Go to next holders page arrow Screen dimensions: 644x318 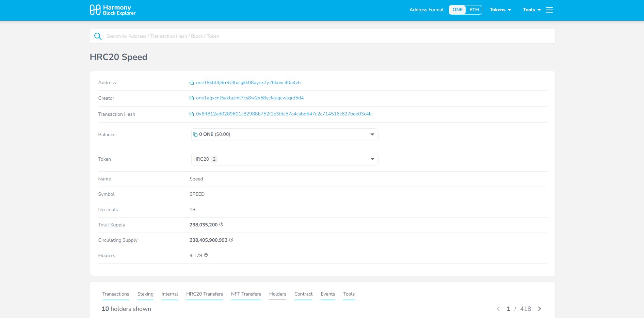click(540, 309)
